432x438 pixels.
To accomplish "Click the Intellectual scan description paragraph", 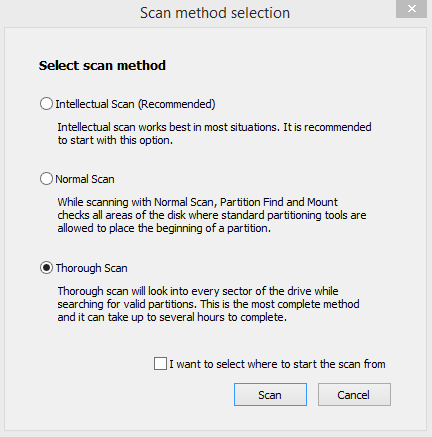I will click(214, 134).
